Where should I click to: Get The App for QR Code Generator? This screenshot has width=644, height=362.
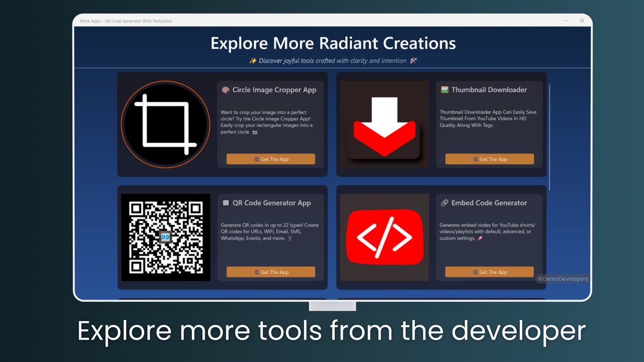[270, 272]
